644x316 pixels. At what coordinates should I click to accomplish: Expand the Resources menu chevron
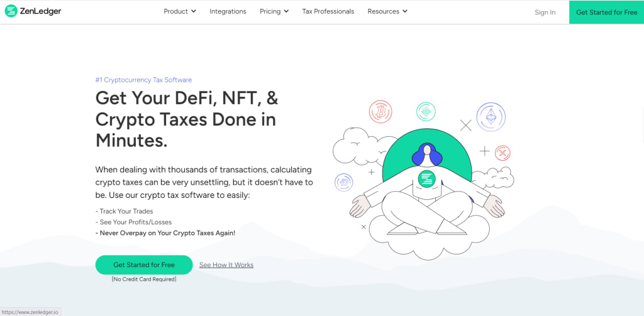405,11
